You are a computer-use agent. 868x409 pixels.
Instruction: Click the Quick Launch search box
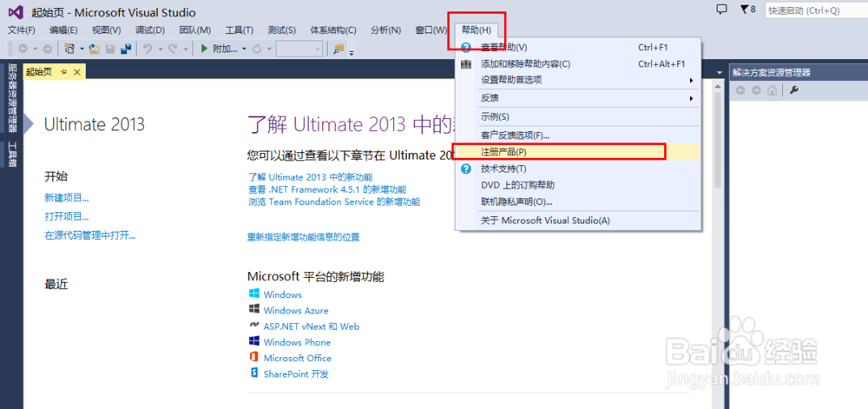pos(816,10)
